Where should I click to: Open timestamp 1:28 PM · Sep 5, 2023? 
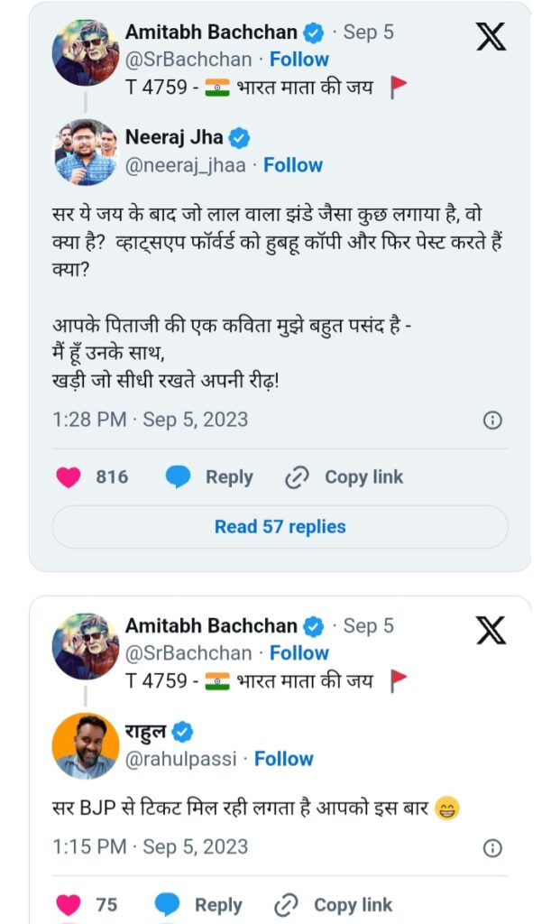tap(150, 420)
